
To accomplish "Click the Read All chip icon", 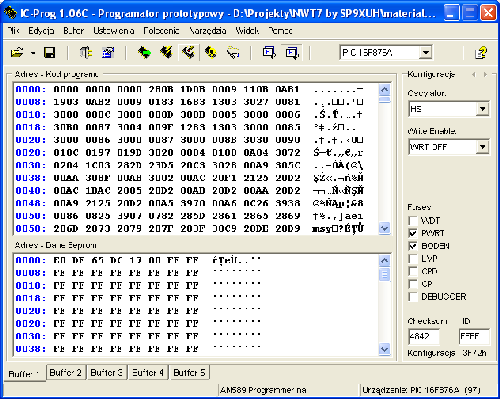I will [144, 53].
